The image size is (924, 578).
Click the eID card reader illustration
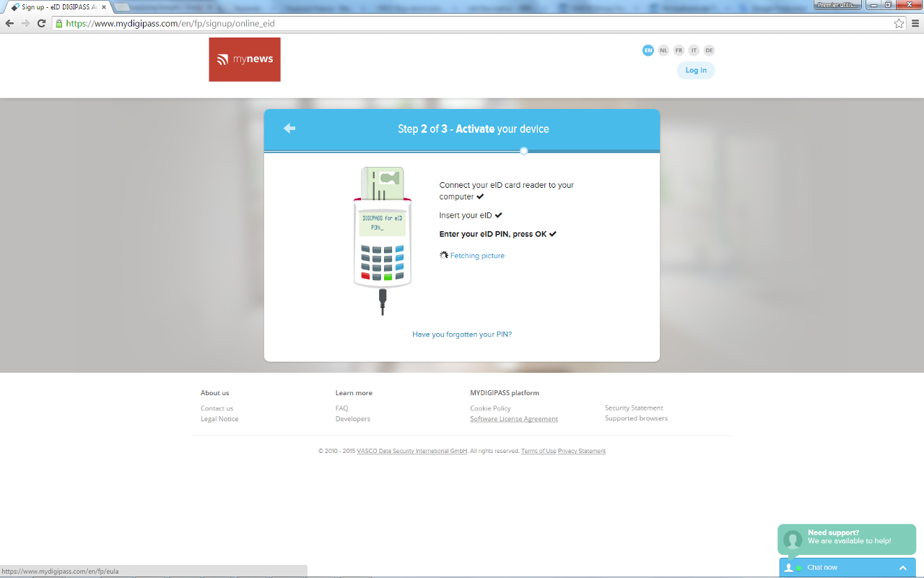tap(383, 241)
